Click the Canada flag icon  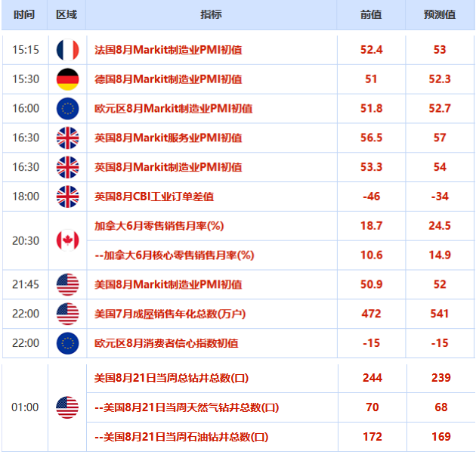point(67,240)
